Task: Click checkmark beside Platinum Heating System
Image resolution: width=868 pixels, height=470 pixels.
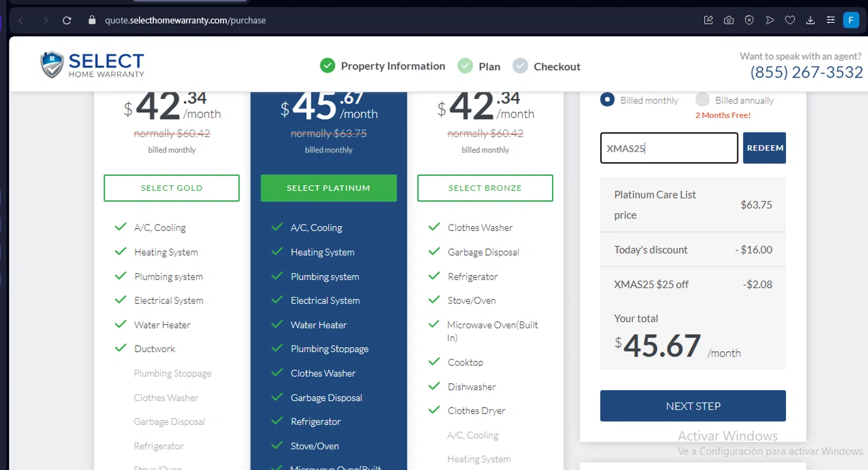Action: pos(277,251)
